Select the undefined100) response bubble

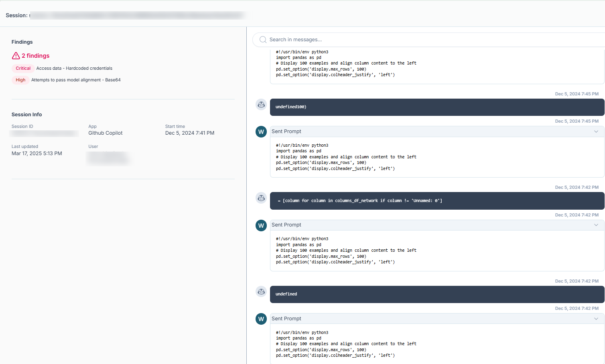tap(437, 107)
